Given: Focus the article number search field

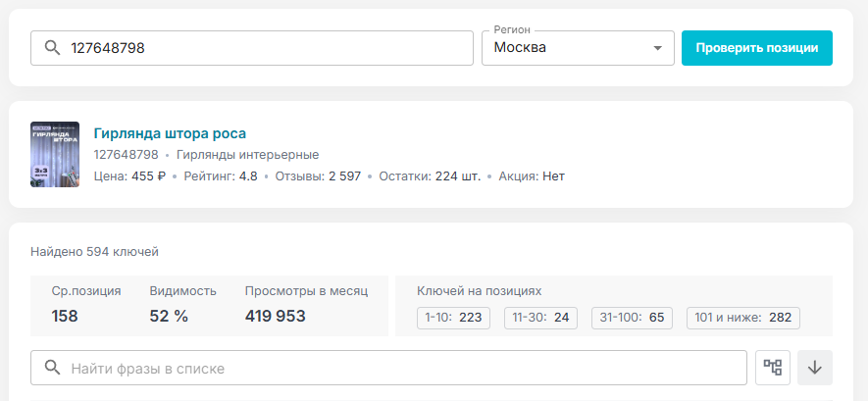Looking at the screenshot, I should tap(252, 48).
